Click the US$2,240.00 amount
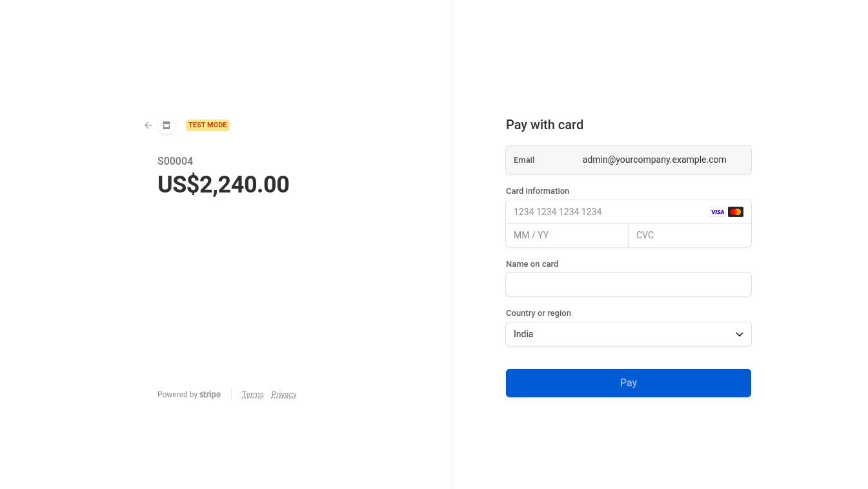The height and width of the screenshot is (489, 868). click(x=223, y=185)
